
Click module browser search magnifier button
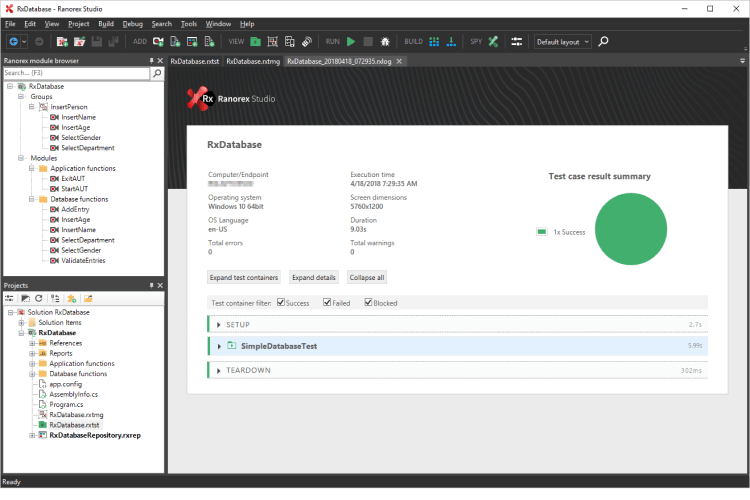pos(157,73)
